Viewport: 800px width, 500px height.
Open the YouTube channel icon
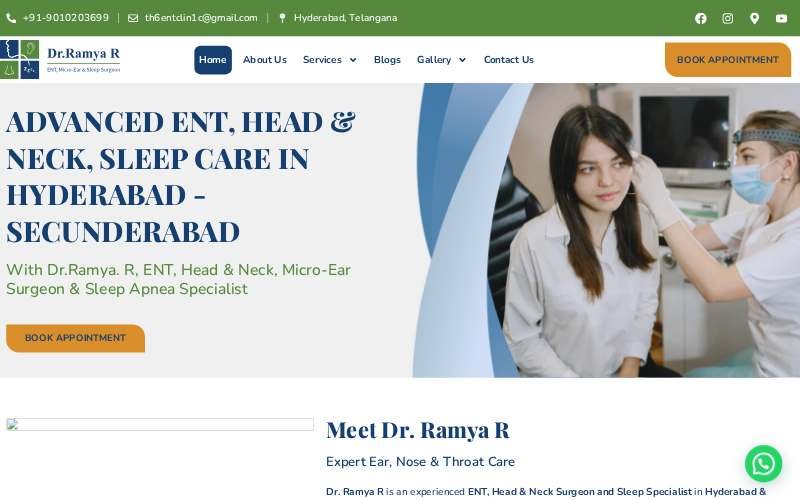[781, 18]
